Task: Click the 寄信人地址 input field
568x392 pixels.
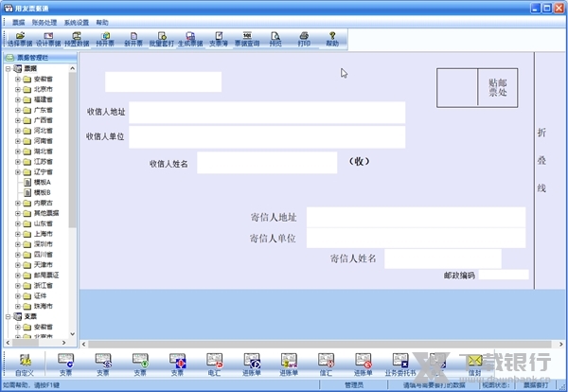Action: (416, 217)
